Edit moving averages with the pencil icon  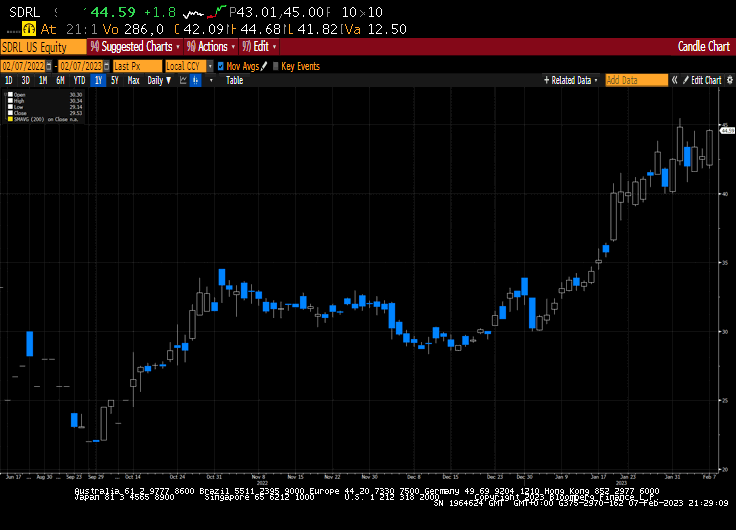coord(264,66)
